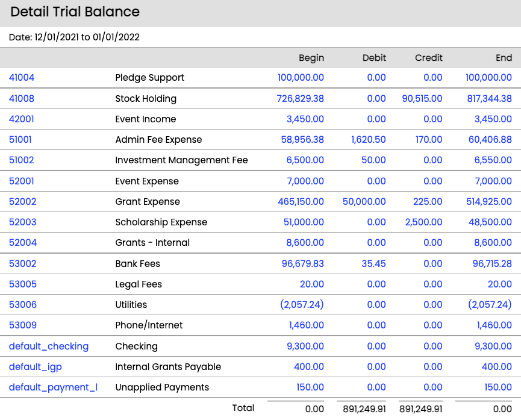Sort by the Credit column header

(428, 58)
